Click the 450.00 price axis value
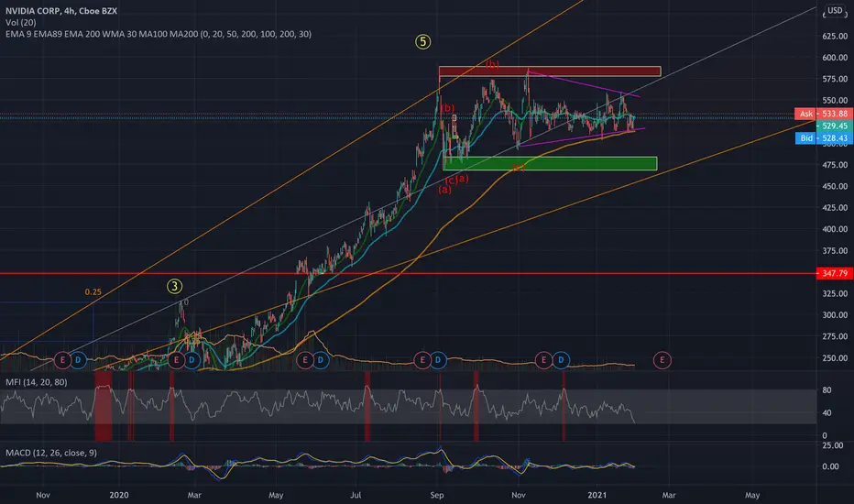The image size is (854, 504). pos(835,186)
